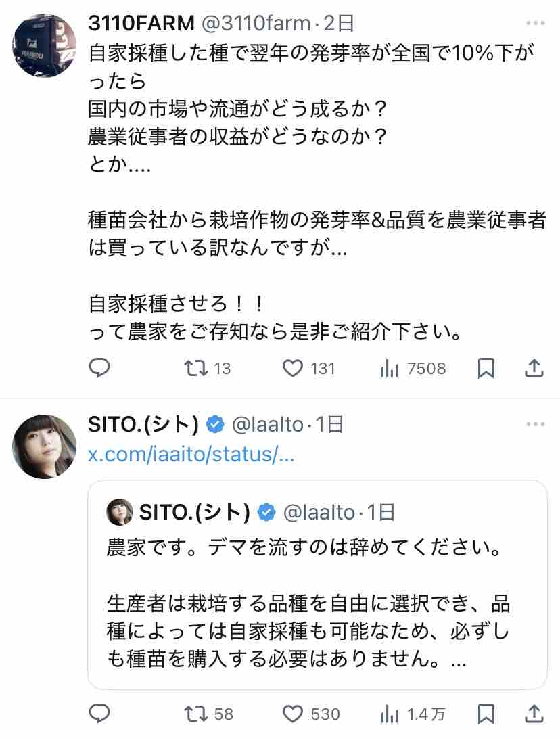Open the x.com/iaaito/status link
Viewport: 560px width, 738px height.
coord(191,454)
